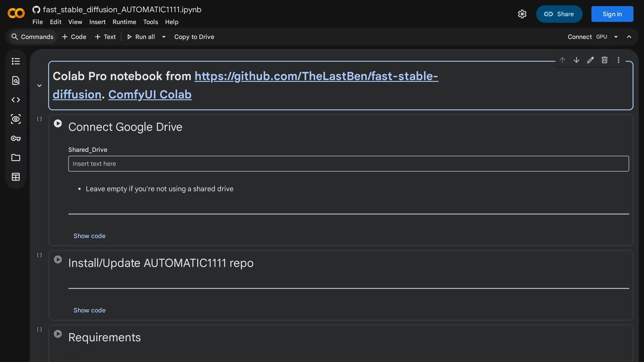
Task: Open the data table sidebar icon
Action: 16,177
